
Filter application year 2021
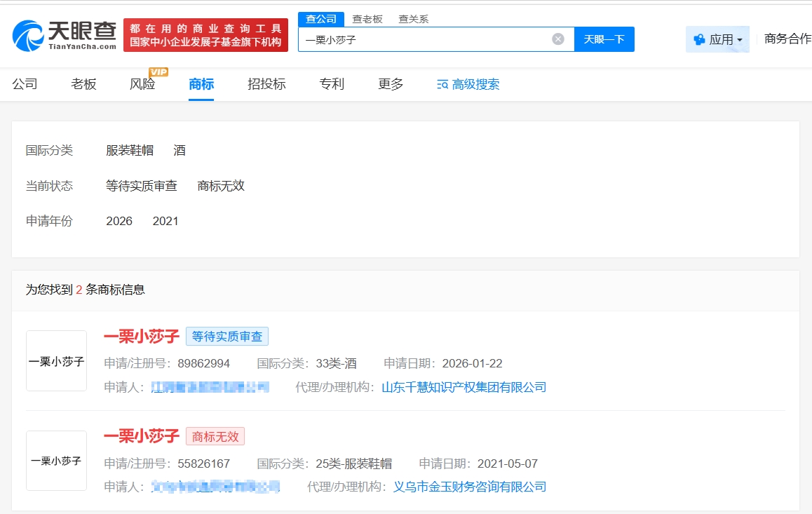click(x=165, y=221)
